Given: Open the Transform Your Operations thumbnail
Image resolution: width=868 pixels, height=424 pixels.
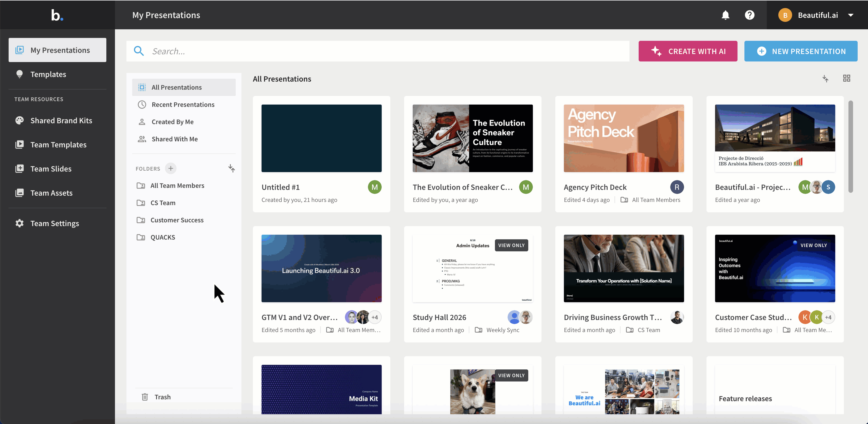Looking at the screenshot, I should [624, 268].
